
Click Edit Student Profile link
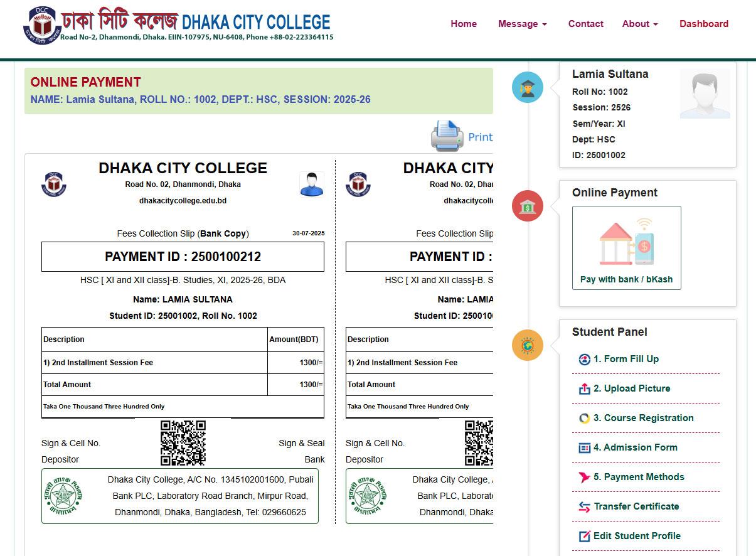click(x=637, y=536)
